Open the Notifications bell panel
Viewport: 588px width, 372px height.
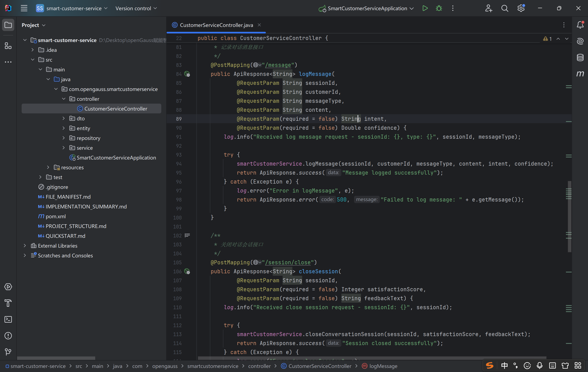[580, 25]
